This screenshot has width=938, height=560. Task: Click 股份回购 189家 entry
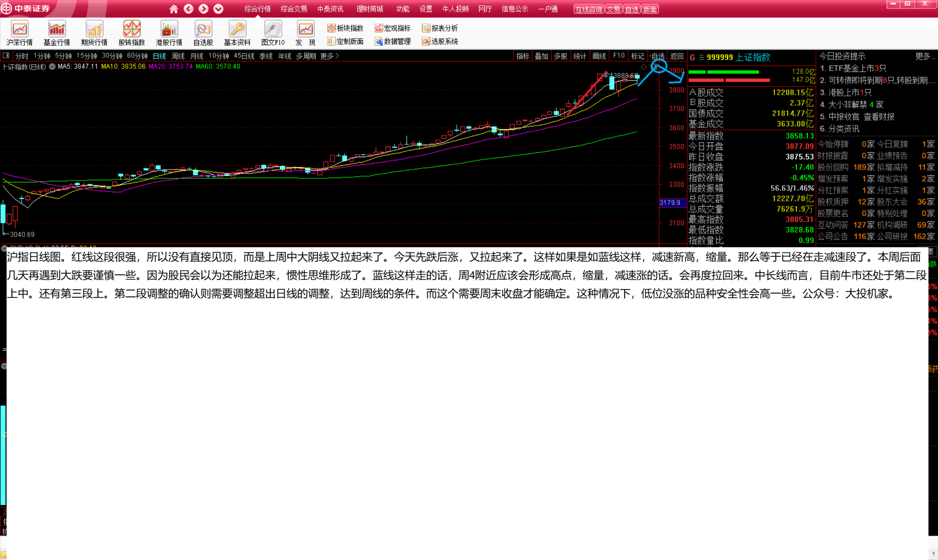pos(846,167)
